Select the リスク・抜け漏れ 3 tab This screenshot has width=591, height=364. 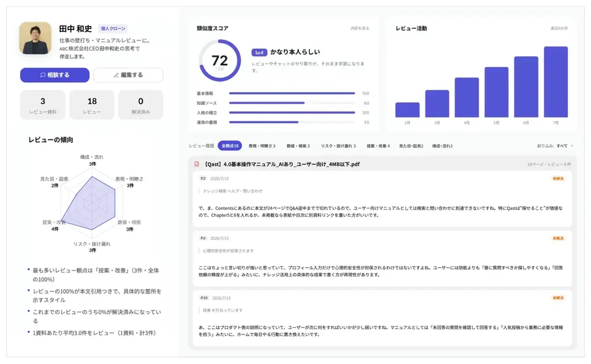coord(338,146)
